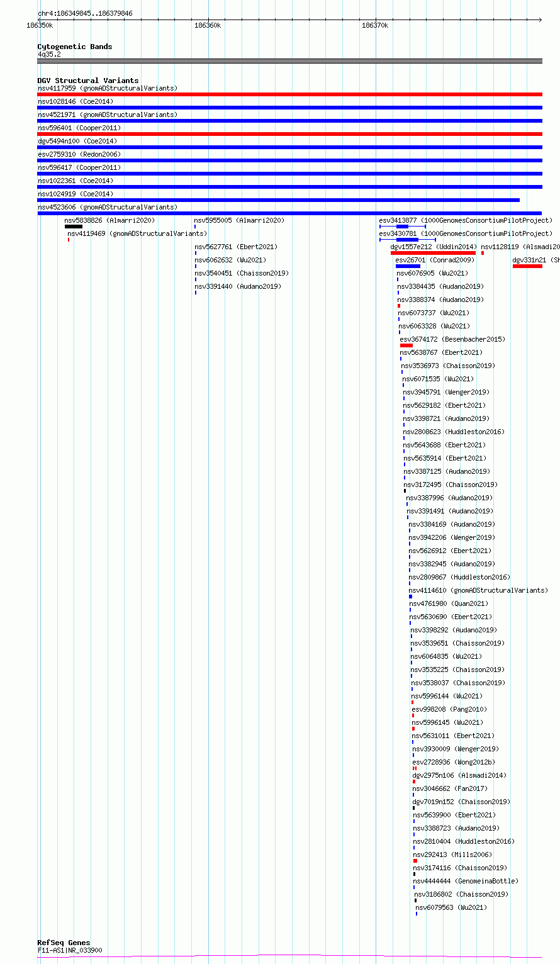The width and height of the screenshot is (560, 964).
Task: Select variant label nsv596401 (Cooper2011)
Action: click(x=79, y=128)
